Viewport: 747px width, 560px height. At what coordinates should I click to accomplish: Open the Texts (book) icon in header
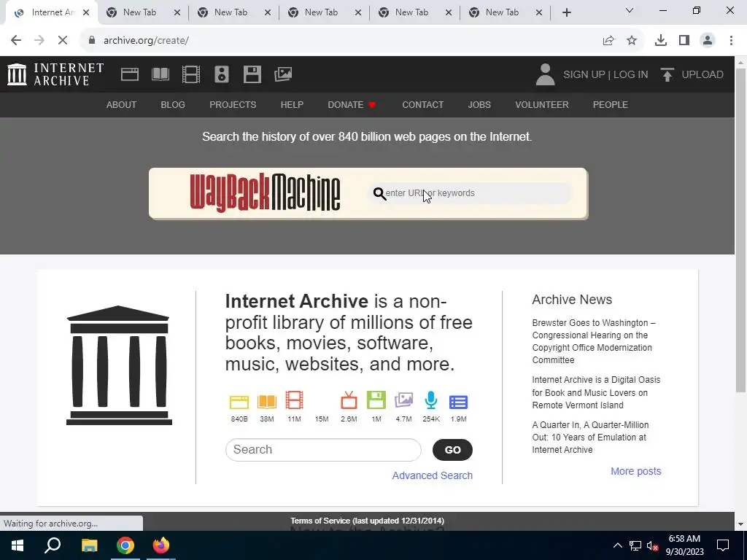[x=160, y=74]
